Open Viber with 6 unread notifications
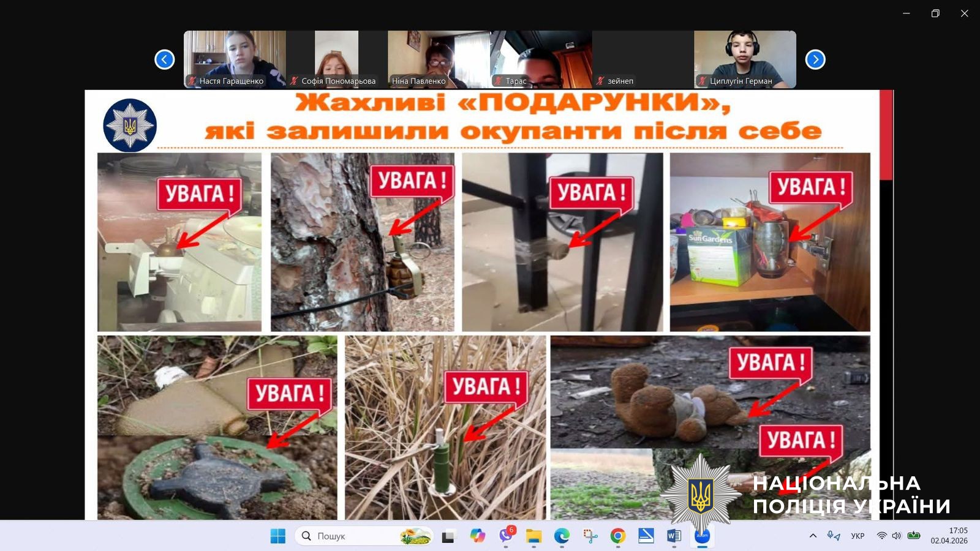The height and width of the screenshot is (551, 980). click(506, 536)
